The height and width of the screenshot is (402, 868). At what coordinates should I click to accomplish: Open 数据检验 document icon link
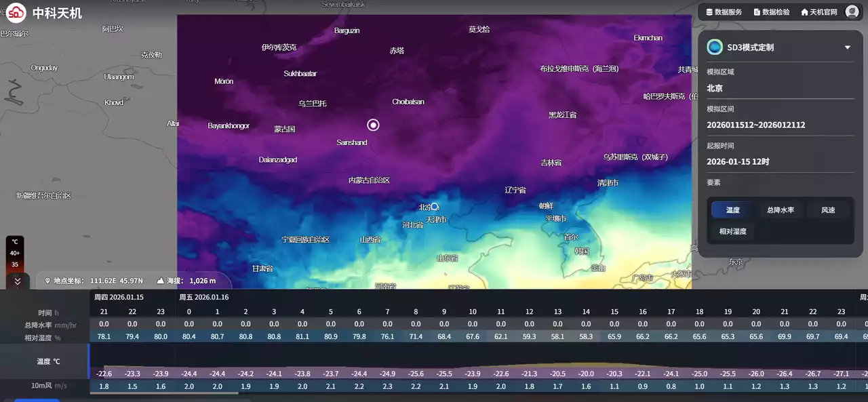tap(757, 12)
